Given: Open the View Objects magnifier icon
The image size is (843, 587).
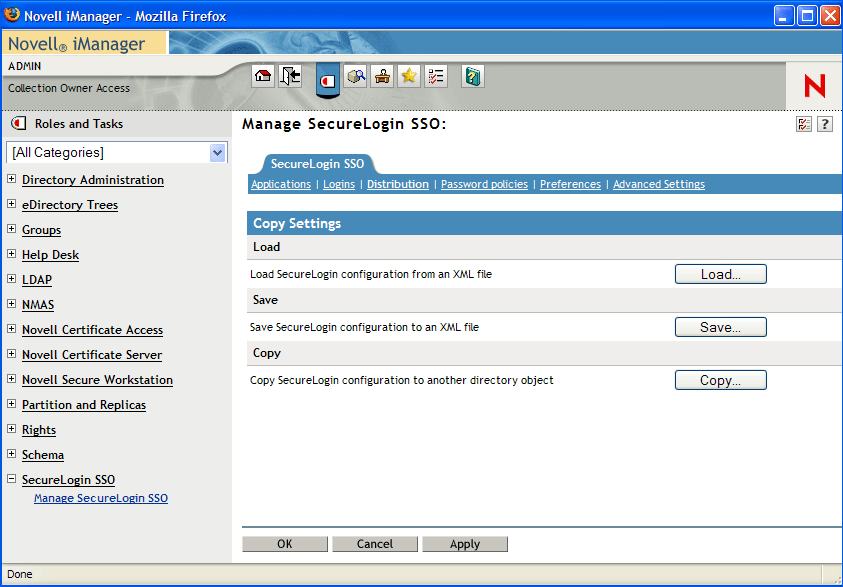Looking at the screenshot, I should [356, 76].
